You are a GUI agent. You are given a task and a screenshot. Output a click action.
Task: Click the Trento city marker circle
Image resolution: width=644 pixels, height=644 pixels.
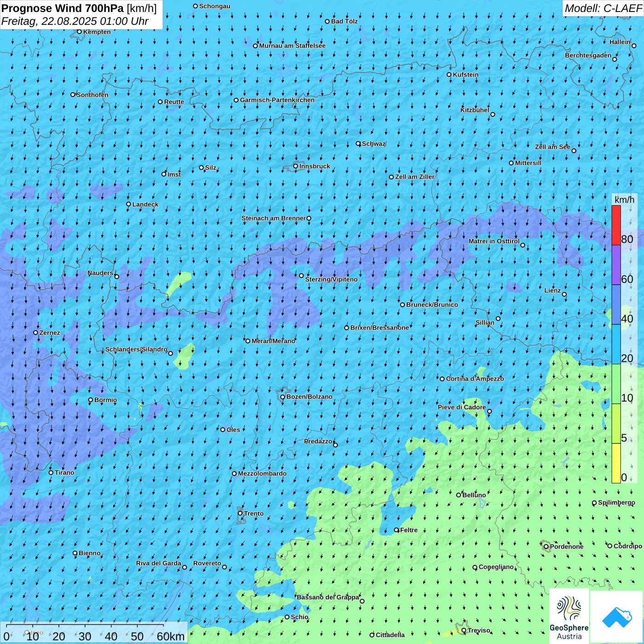[240, 513]
